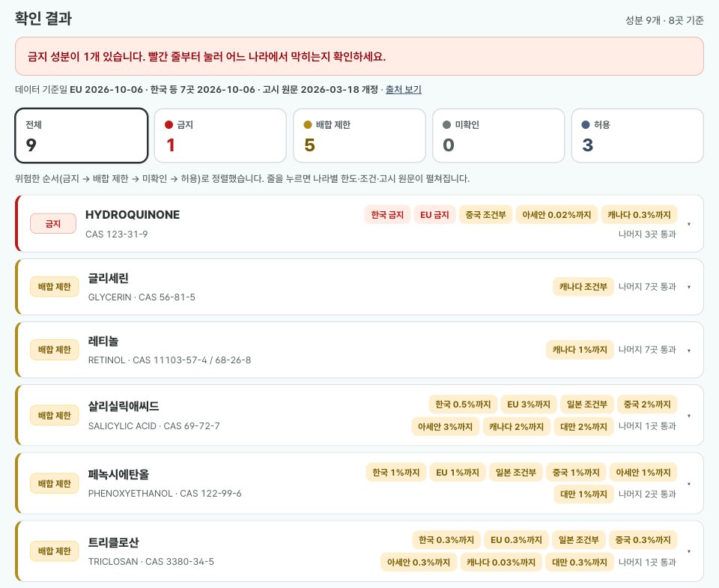Click the EU 금지 tag

click(x=434, y=215)
